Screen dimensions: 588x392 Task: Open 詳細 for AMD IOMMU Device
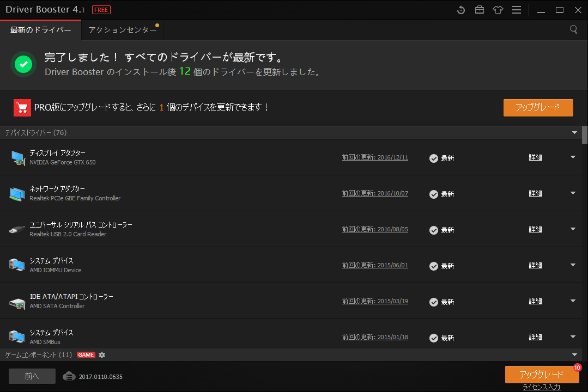(x=536, y=265)
